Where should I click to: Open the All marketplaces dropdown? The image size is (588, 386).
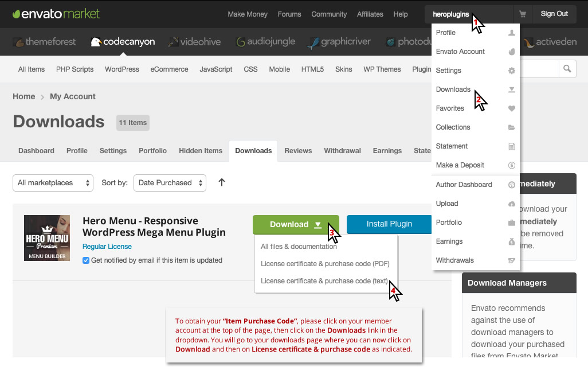(x=53, y=183)
